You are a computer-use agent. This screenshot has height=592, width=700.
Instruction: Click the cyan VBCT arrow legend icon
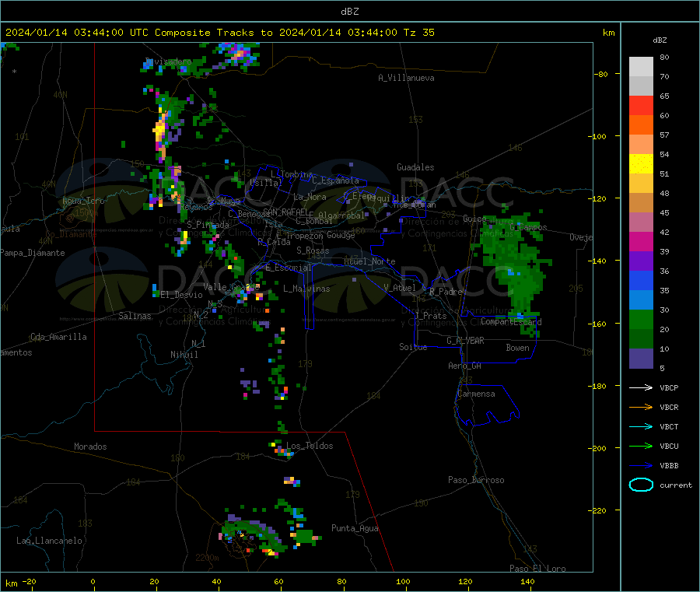tap(641, 426)
